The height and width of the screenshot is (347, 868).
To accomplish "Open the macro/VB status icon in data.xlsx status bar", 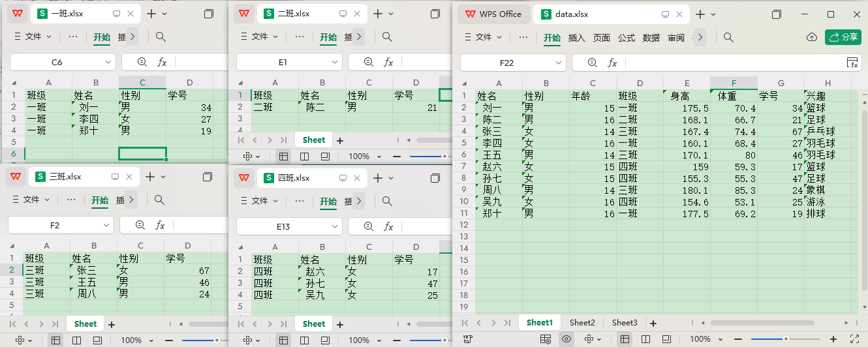I will point(467,339).
